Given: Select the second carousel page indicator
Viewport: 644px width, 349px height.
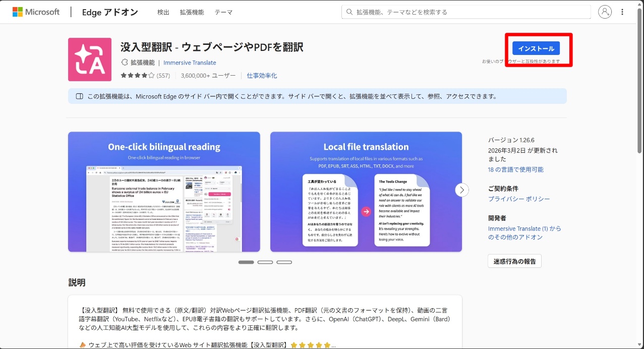Looking at the screenshot, I should (x=265, y=262).
